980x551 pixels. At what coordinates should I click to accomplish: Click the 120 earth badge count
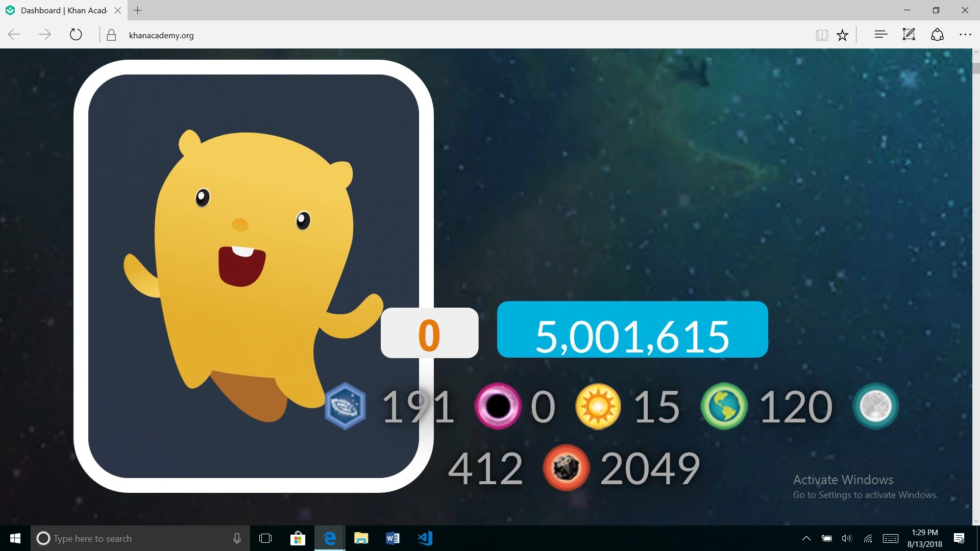(796, 407)
